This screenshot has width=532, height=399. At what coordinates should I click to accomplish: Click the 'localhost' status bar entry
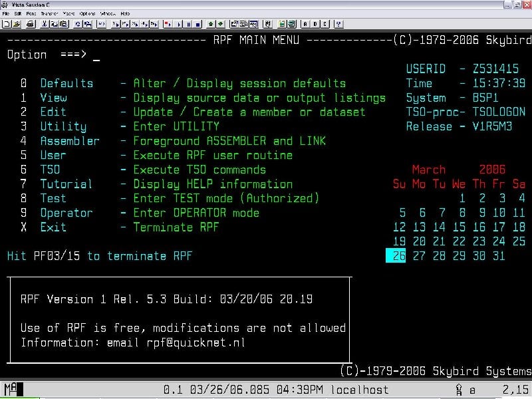[360, 390]
